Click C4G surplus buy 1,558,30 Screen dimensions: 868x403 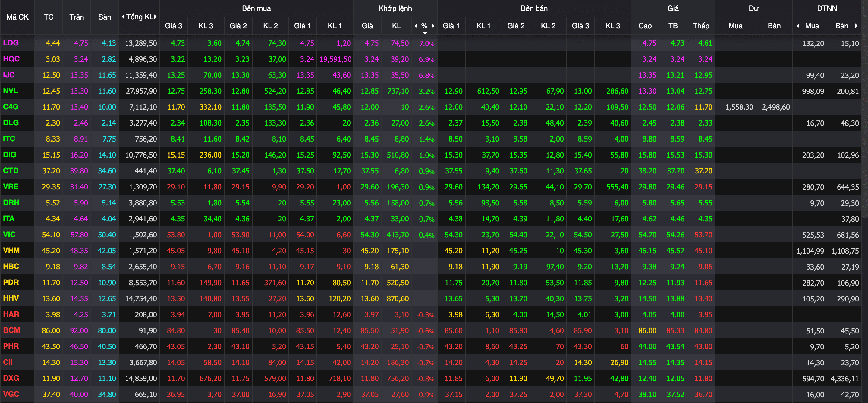pos(739,107)
